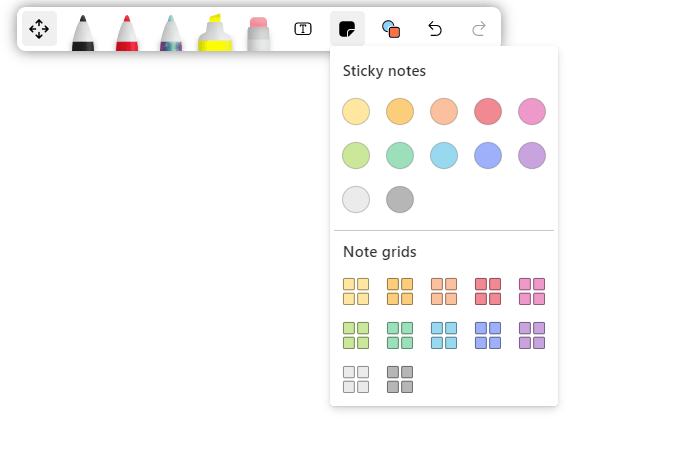The image size is (699, 460).
Task: Activate the yellow highlighter tool
Action: tap(215, 32)
